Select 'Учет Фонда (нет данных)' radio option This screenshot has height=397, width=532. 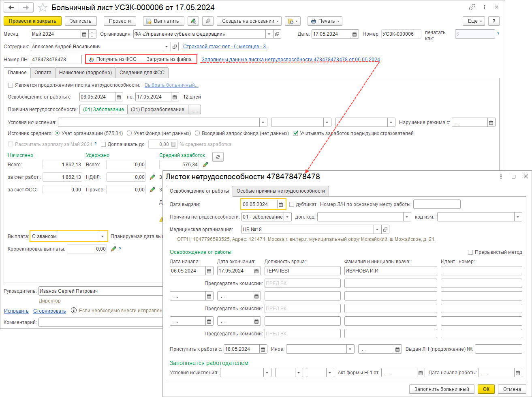tap(129, 133)
